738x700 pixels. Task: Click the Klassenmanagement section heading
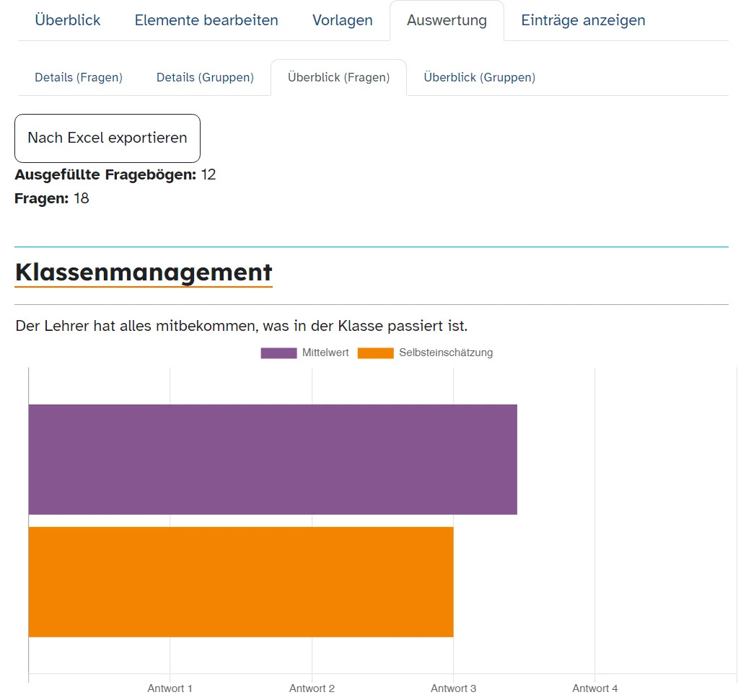point(144,273)
